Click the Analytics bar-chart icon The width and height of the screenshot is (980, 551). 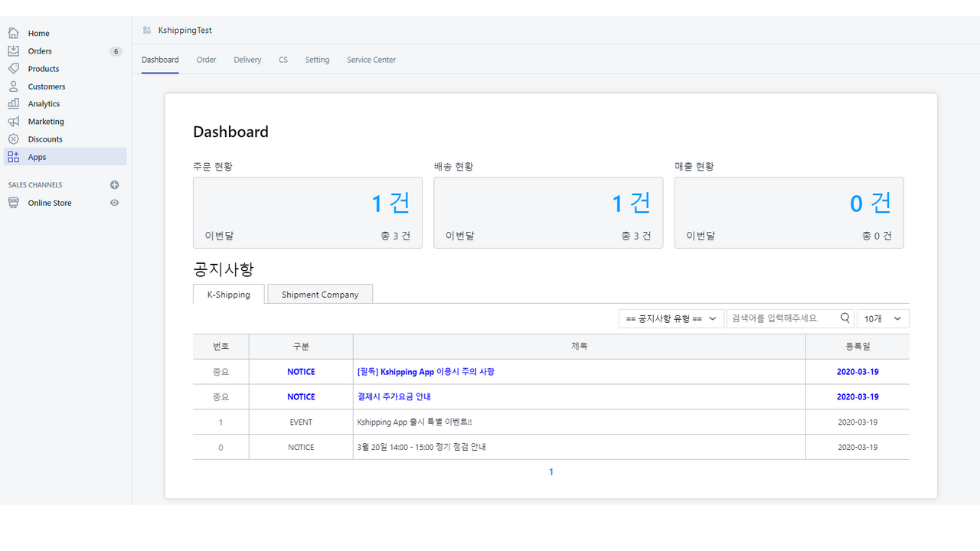(x=13, y=103)
